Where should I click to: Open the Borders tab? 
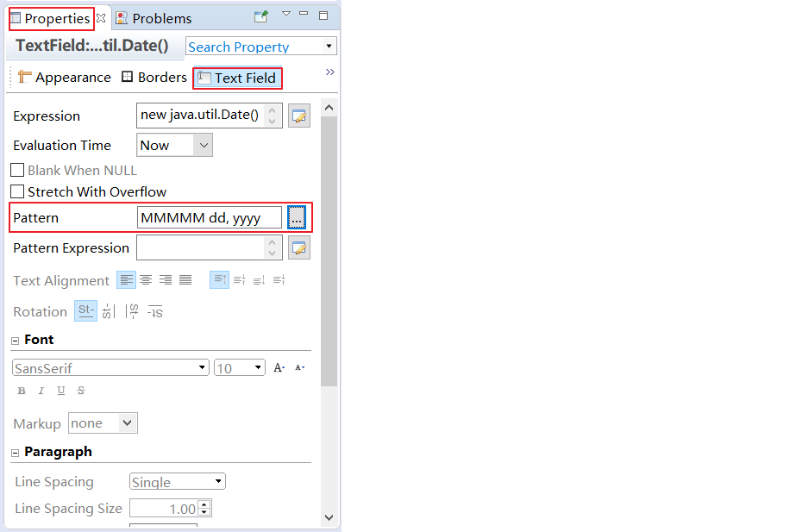tap(154, 77)
